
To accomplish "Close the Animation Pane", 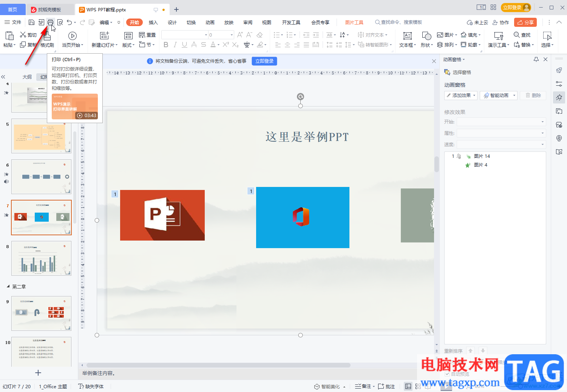I will (545, 59).
